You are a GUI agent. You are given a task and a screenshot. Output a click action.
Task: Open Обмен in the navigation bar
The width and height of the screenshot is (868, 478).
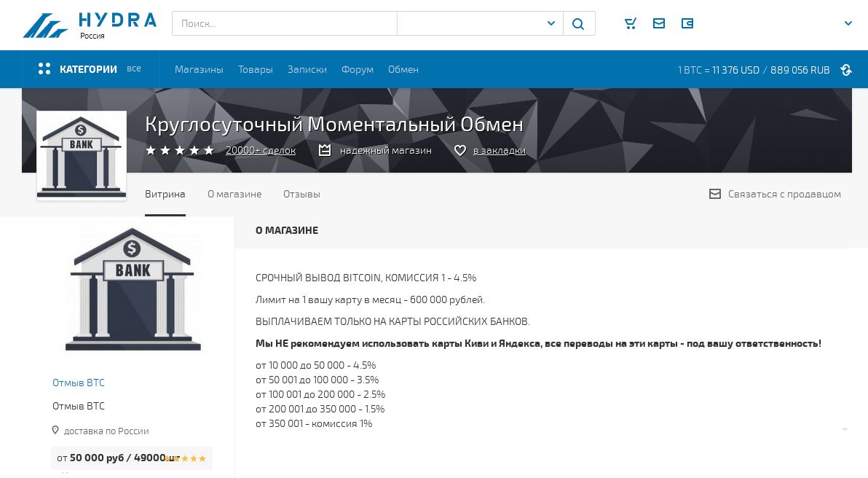coord(403,69)
